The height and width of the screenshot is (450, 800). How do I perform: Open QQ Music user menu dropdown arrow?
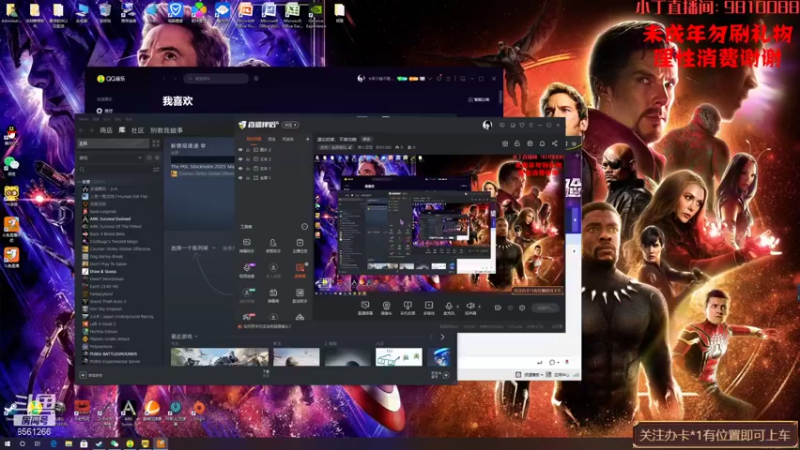[x=430, y=79]
